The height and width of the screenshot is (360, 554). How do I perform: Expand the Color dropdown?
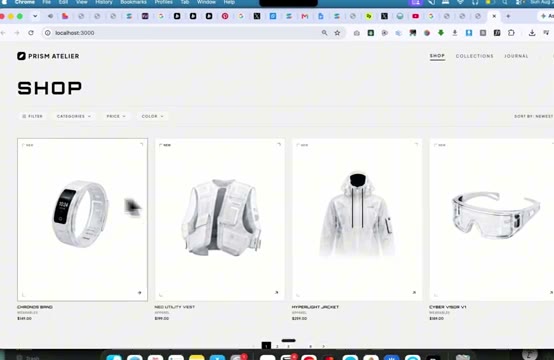[153, 116]
